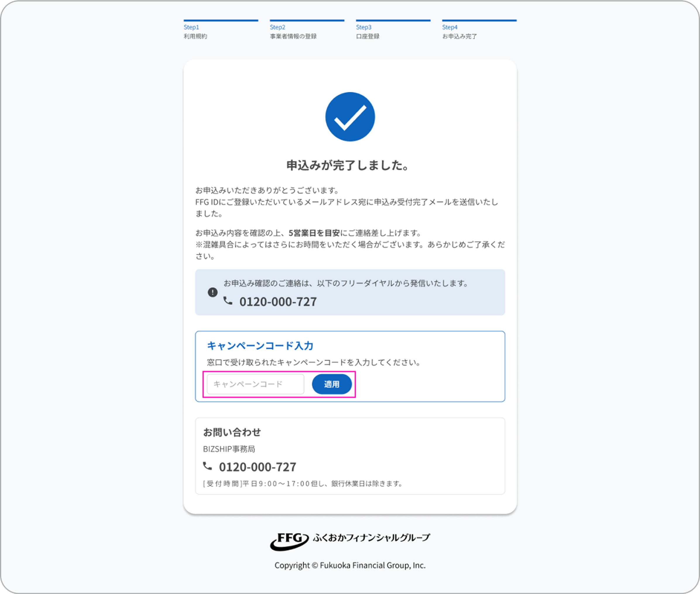The width and height of the screenshot is (700, 594).
Task: Click the blue checkmark completion icon
Action: (x=350, y=117)
